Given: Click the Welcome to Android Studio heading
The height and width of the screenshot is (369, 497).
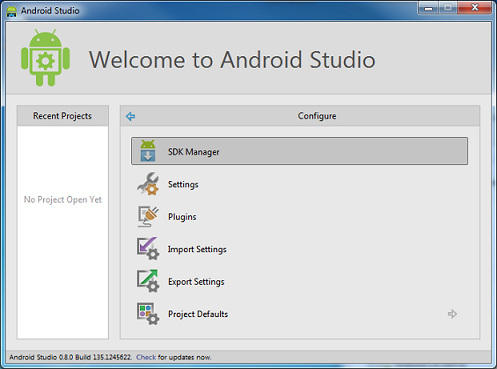Looking at the screenshot, I should point(232,60).
